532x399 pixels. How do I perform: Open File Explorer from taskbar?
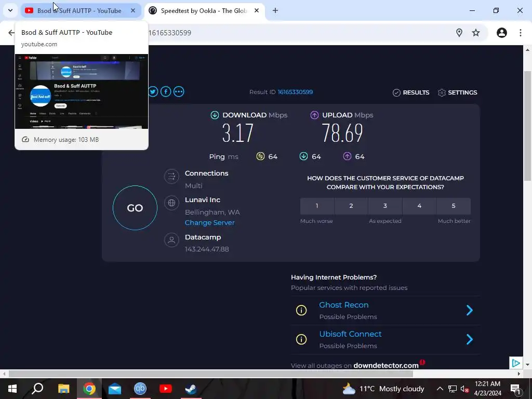[63, 389]
